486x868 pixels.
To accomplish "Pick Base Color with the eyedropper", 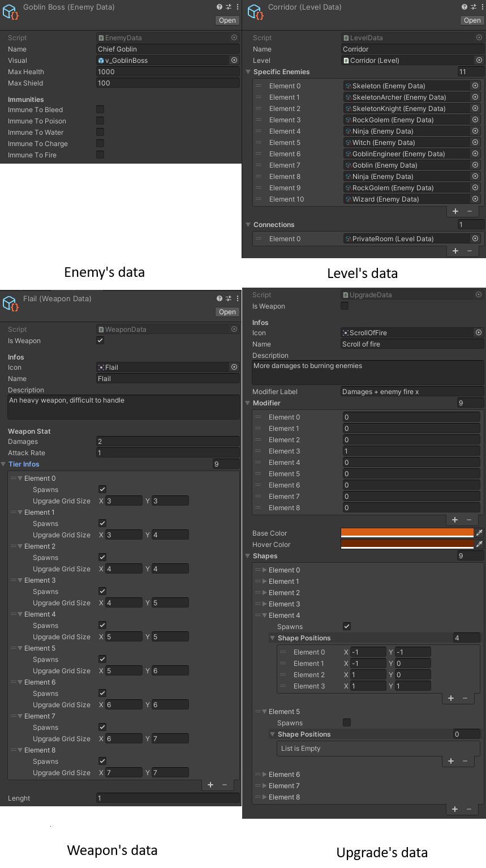I will [x=479, y=533].
